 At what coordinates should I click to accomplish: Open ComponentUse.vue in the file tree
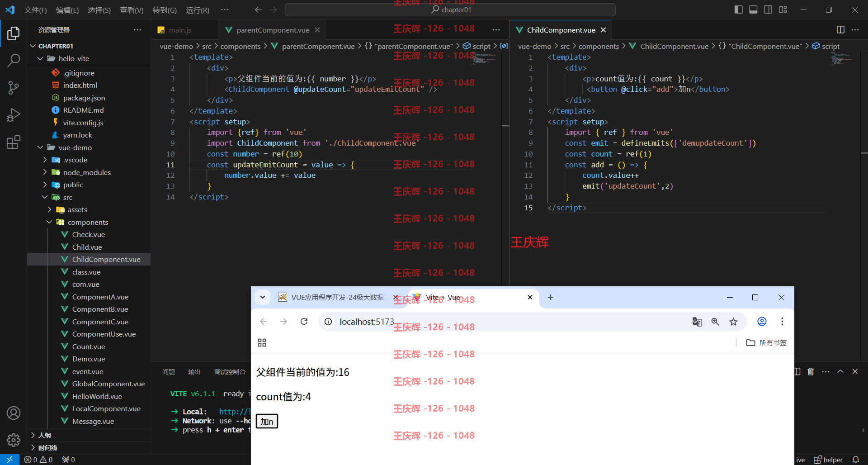click(x=89, y=334)
